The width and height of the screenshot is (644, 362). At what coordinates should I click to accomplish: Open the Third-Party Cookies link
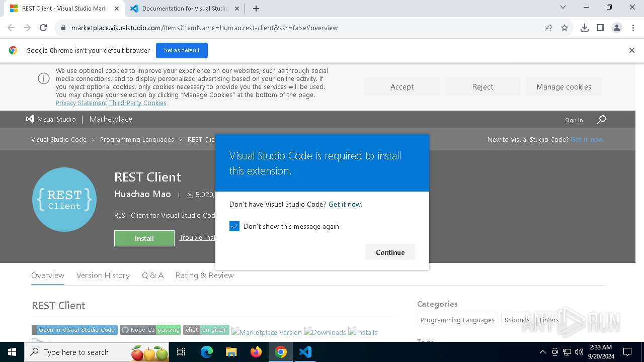pos(138,103)
